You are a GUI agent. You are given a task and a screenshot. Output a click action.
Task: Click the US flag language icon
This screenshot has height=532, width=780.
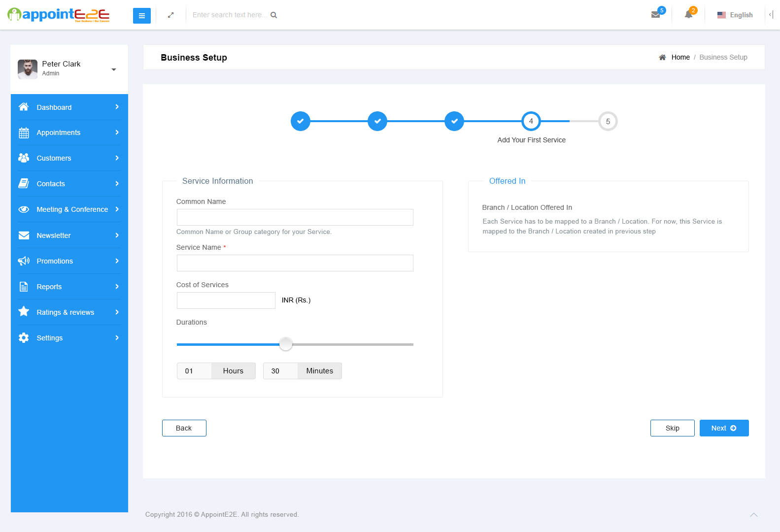coord(721,15)
